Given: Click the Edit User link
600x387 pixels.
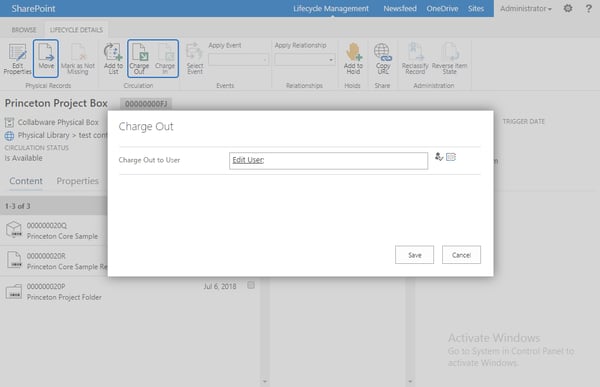Looking at the screenshot, I should point(248,160).
